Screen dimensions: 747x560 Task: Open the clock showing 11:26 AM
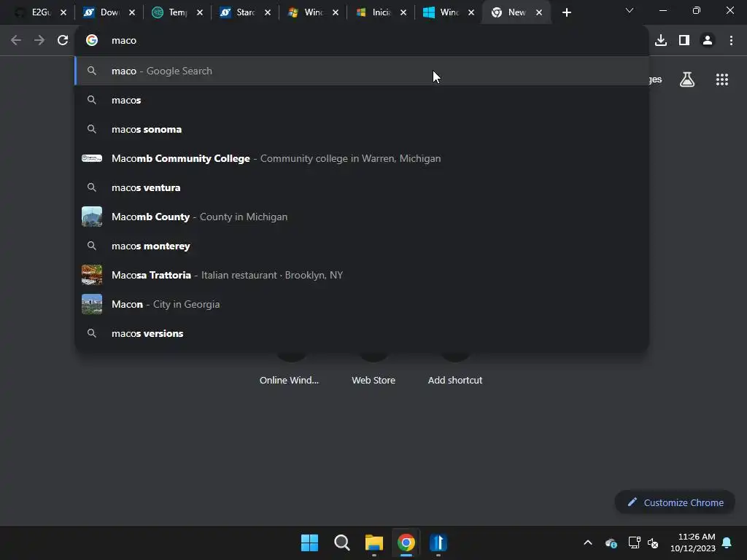[693, 542]
